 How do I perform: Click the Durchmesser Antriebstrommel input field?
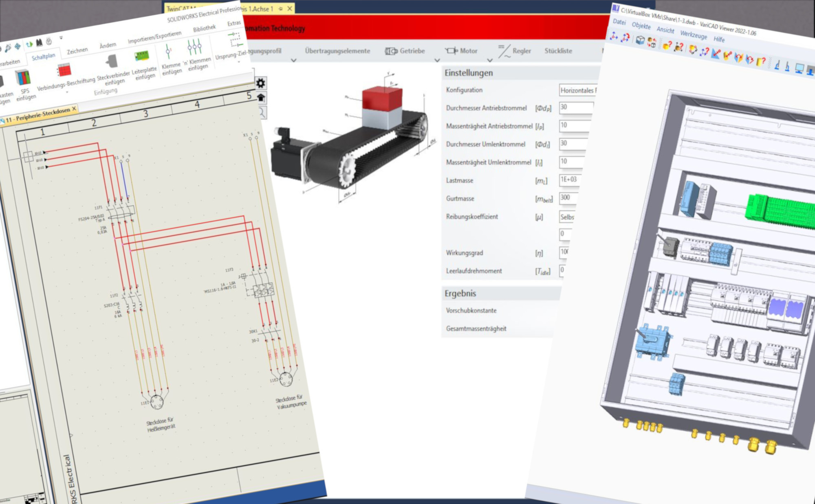click(576, 107)
